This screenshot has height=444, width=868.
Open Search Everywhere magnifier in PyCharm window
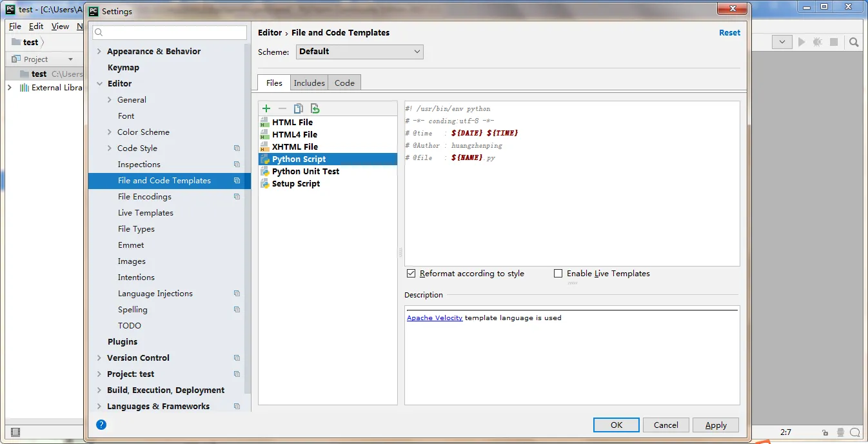coord(854,42)
